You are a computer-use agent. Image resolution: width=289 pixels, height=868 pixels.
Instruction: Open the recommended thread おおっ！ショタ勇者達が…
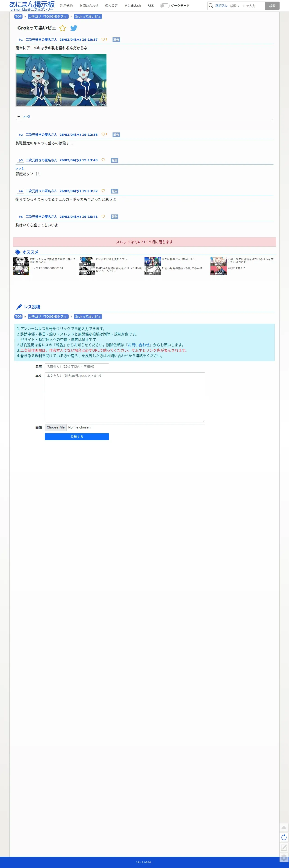53,260
